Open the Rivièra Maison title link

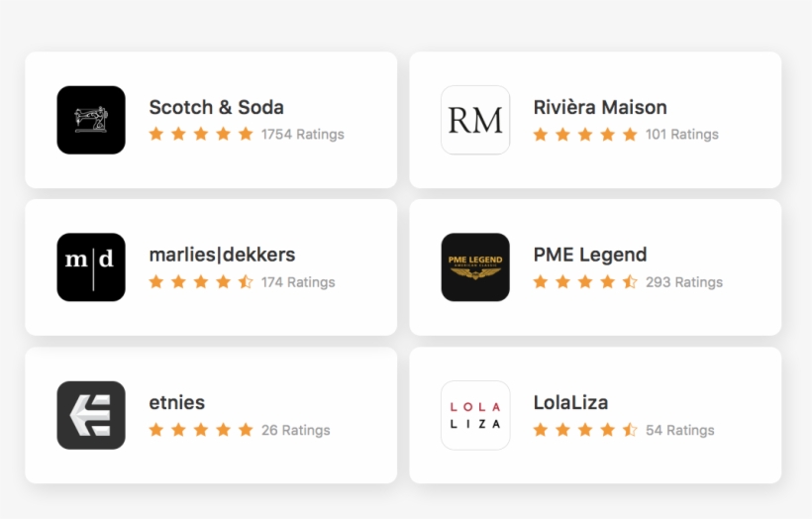tap(599, 107)
